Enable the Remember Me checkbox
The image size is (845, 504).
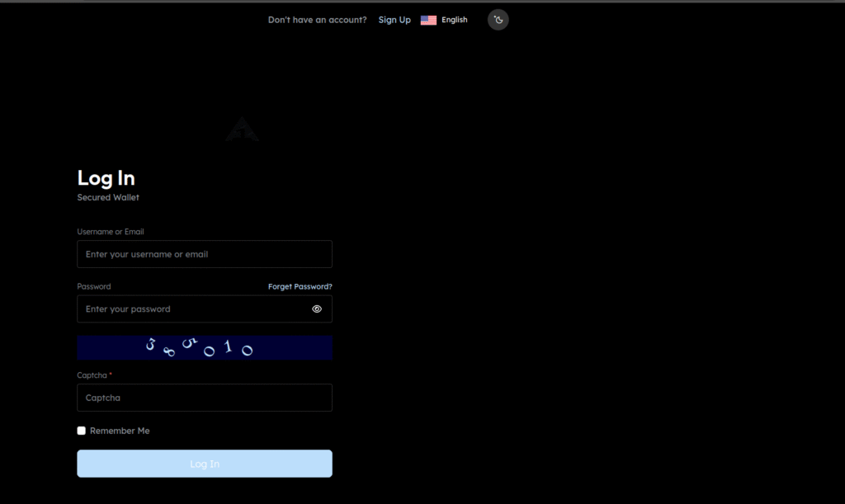pyautogui.click(x=81, y=430)
